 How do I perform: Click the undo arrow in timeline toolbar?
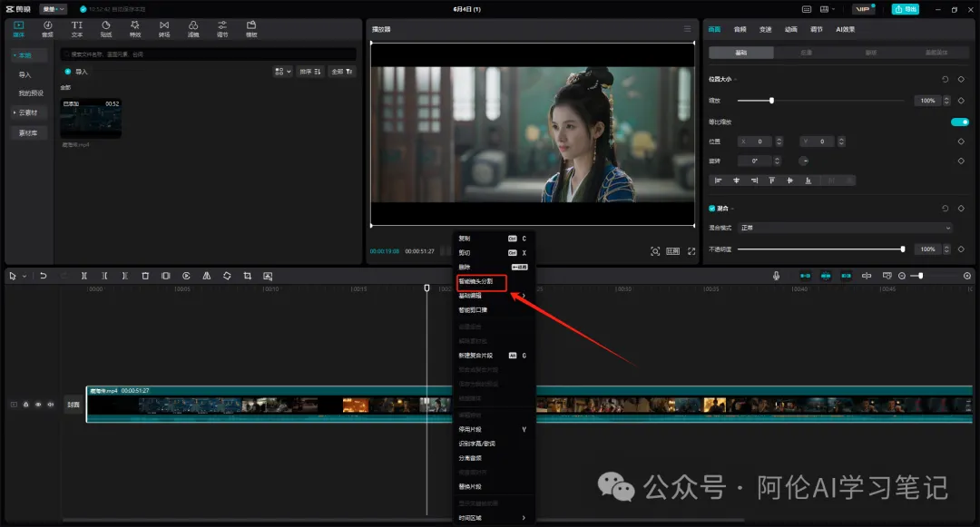[x=44, y=276]
